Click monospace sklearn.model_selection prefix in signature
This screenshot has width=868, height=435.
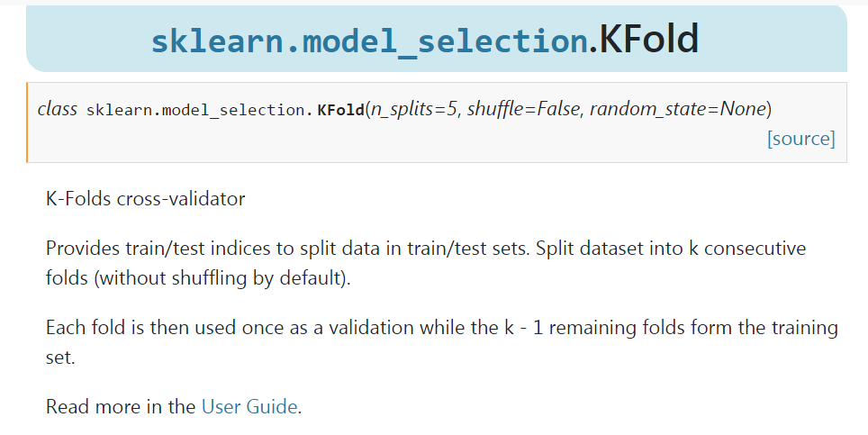(199, 111)
